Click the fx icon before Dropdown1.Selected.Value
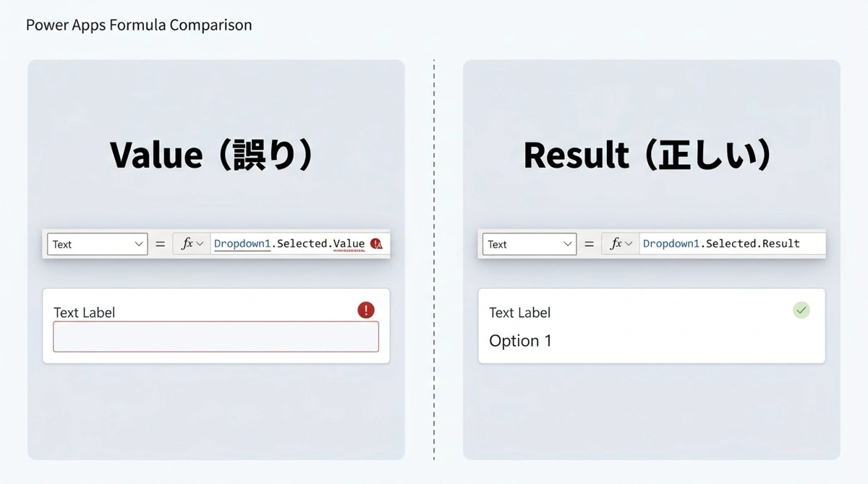Screen dimensions: 868x484 click(187, 244)
